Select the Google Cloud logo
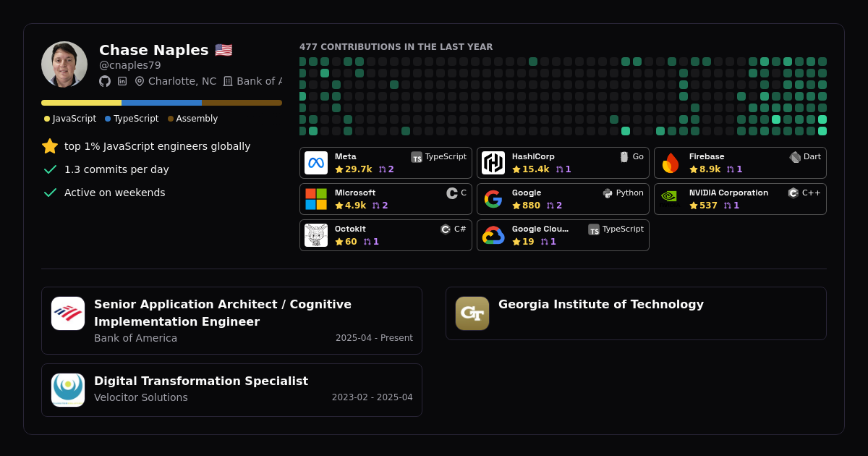 (x=493, y=235)
